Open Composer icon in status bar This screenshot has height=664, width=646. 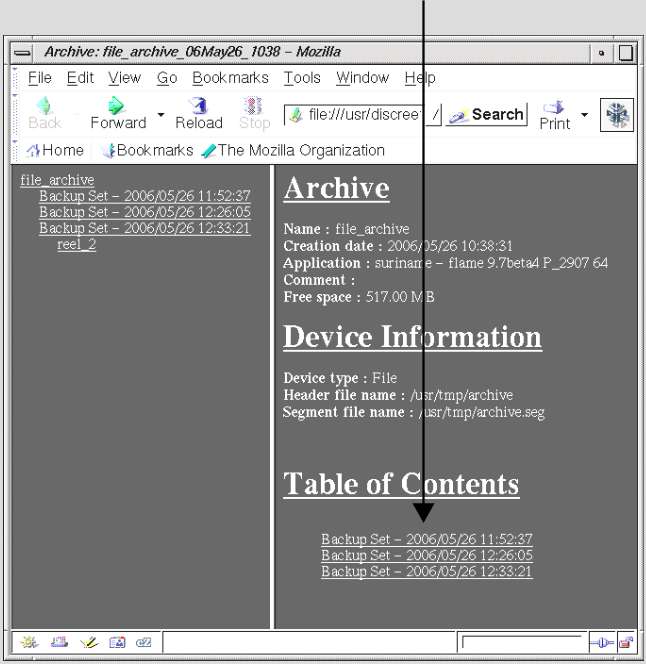87,642
